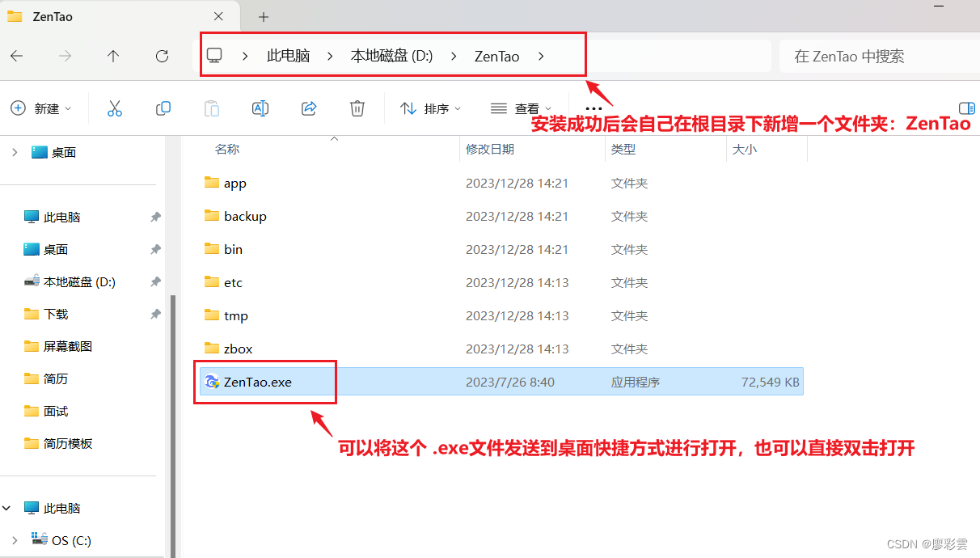
Task: Click the etc folder icon
Action: tap(212, 282)
